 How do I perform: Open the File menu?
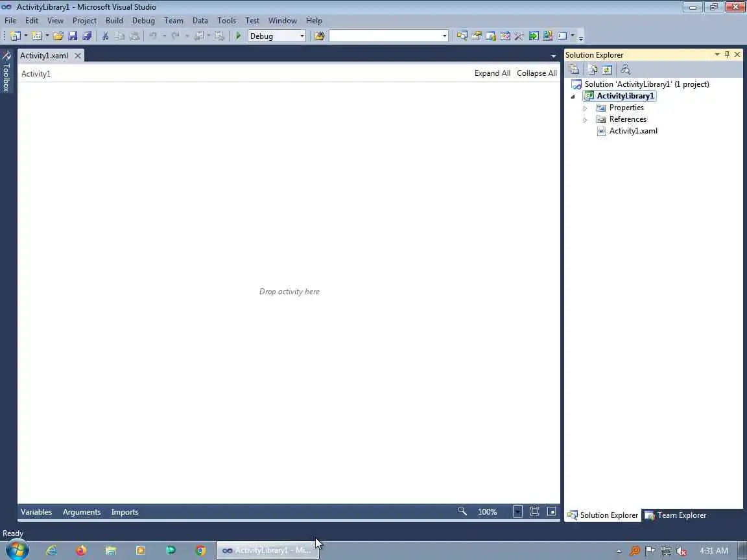pyautogui.click(x=10, y=21)
